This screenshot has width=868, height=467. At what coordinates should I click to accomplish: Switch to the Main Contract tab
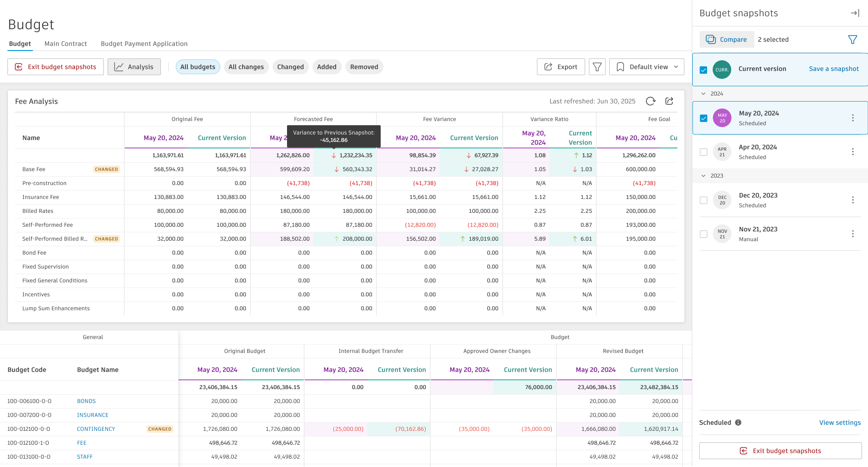click(65, 44)
